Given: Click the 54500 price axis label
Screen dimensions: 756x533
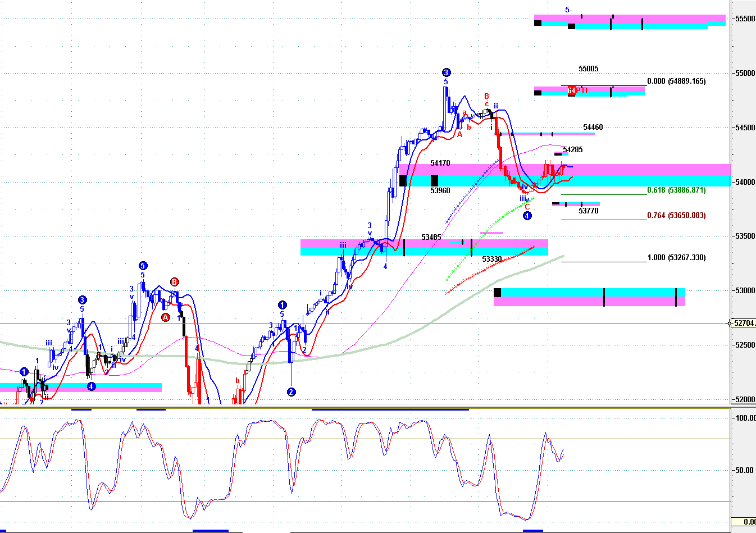Looking at the screenshot, I should (x=745, y=127).
